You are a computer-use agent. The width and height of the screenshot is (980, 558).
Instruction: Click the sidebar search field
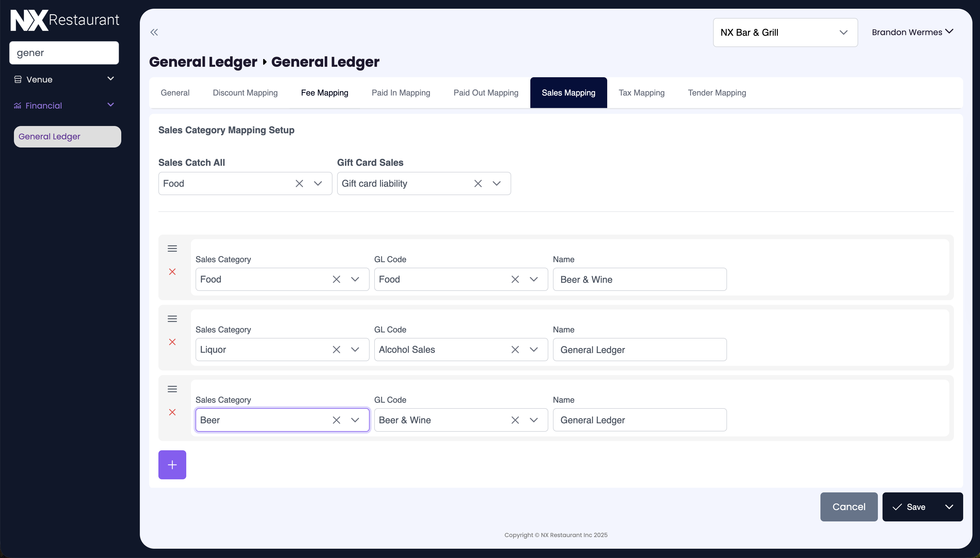coord(64,53)
